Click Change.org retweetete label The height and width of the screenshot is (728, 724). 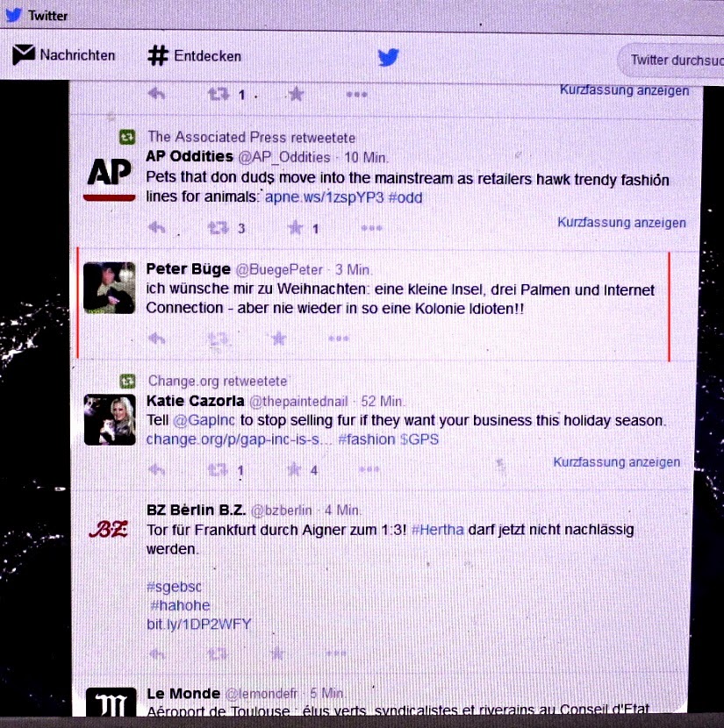(x=218, y=382)
